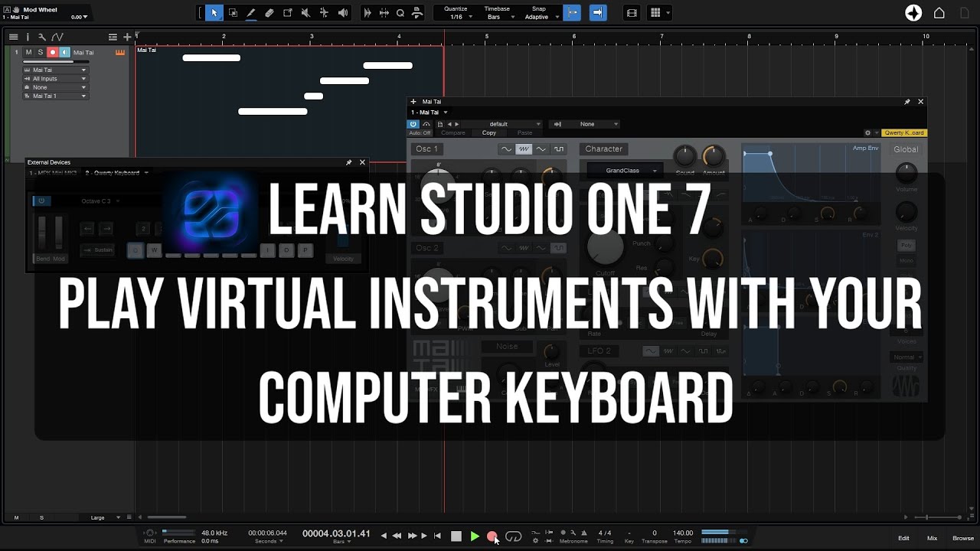Open the GrandClass character dropdown

625,171
